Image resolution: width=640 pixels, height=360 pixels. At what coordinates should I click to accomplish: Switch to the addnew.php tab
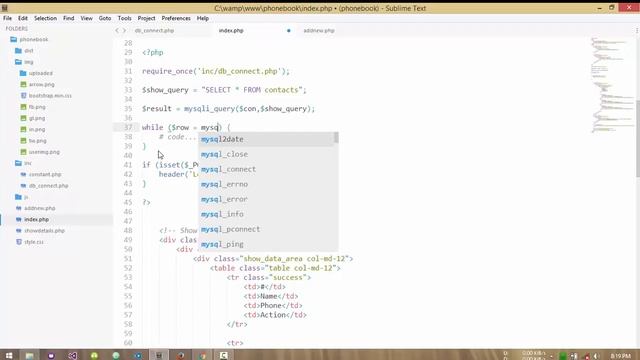click(319, 31)
